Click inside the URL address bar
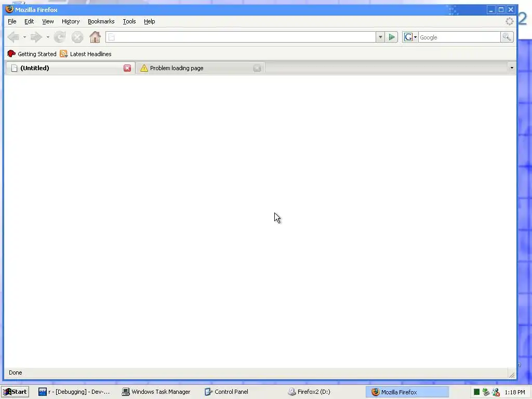The height and width of the screenshot is (399, 532). pos(241,37)
